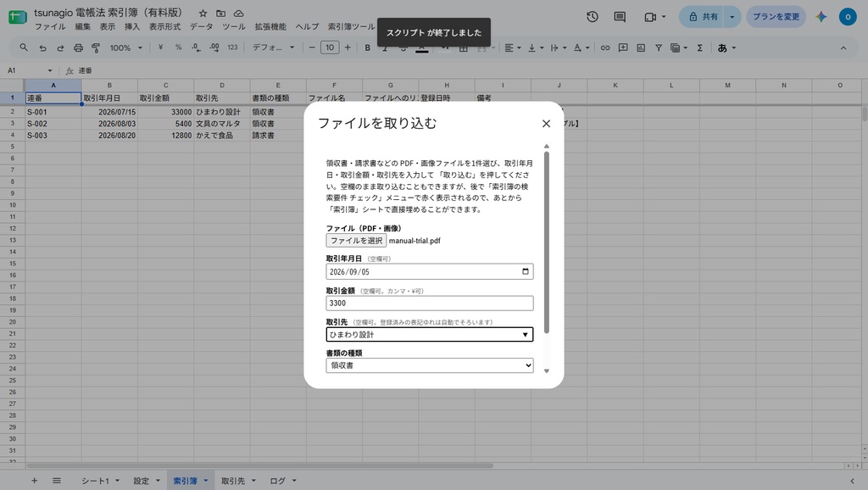
Task: Insert a chart
Action: pyautogui.click(x=641, y=47)
